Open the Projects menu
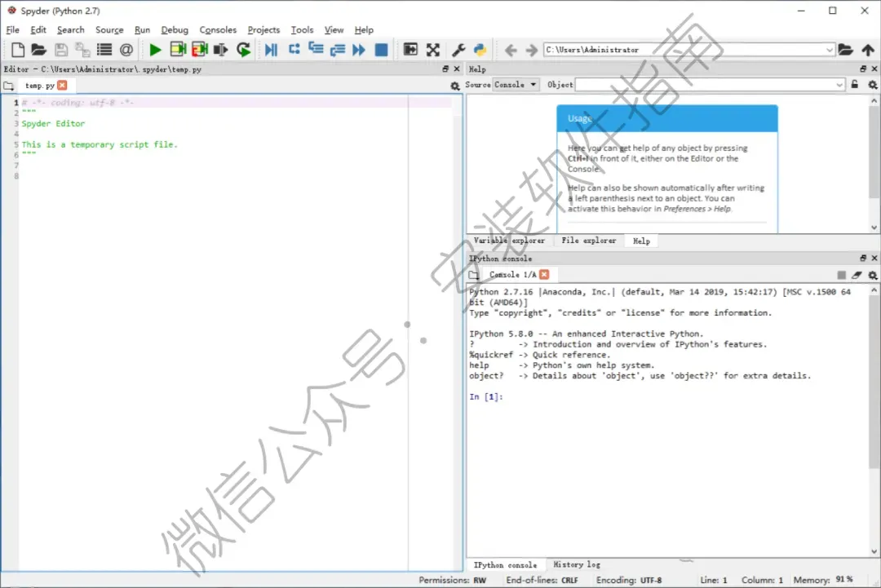Image resolution: width=881 pixels, height=588 pixels. pos(263,29)
